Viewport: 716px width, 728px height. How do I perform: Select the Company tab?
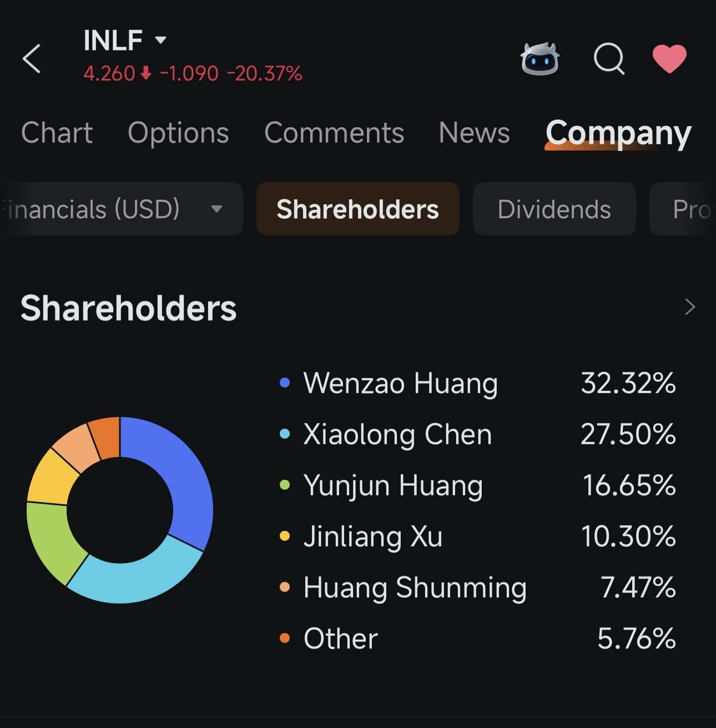[x=618, y=133]
